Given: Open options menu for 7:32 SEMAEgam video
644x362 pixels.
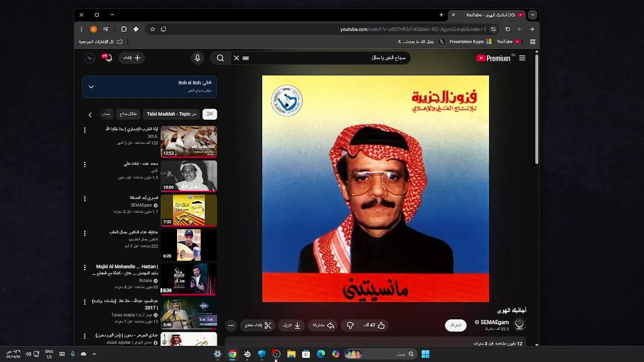Looking at the screenshot, I should click(x=85, y=199).
